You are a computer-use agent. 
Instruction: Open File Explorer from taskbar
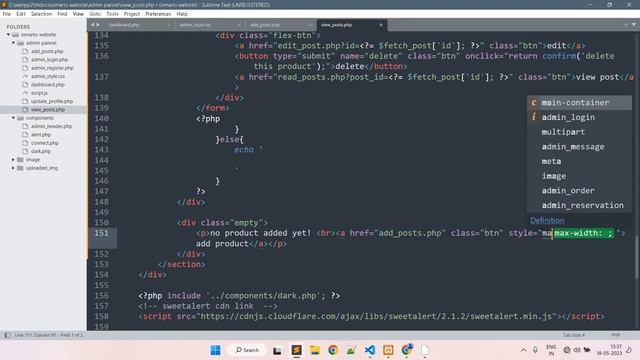pos(315,350)
